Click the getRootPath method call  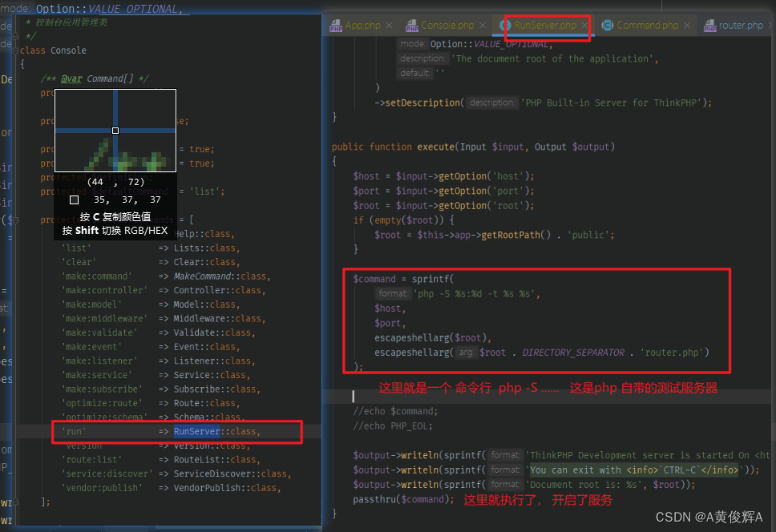[x=513, y=235]
